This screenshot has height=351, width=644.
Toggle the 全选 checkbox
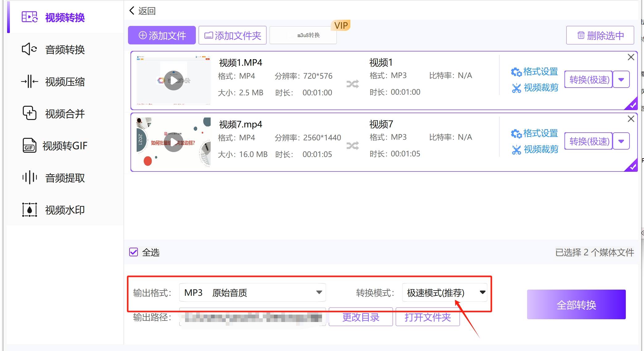[x=134, y=252]
